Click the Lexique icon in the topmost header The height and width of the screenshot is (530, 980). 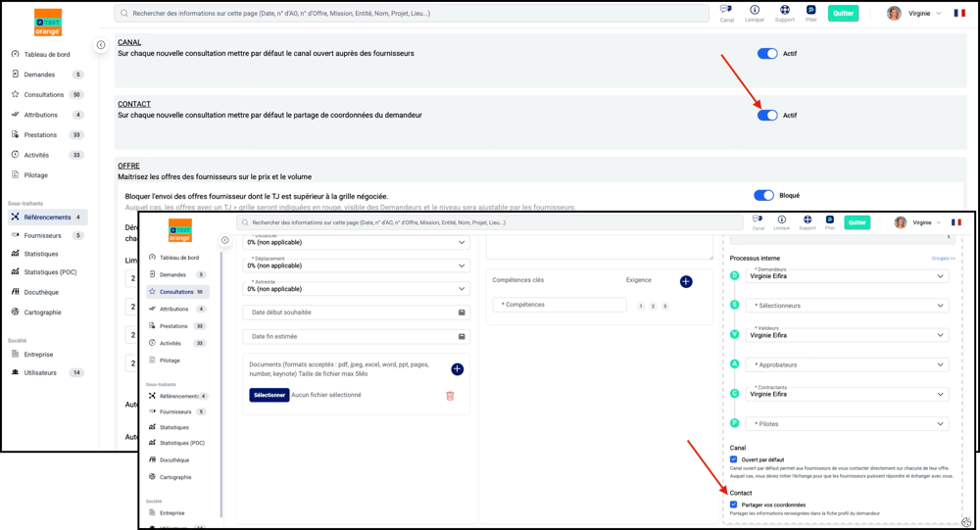point(755,11)
